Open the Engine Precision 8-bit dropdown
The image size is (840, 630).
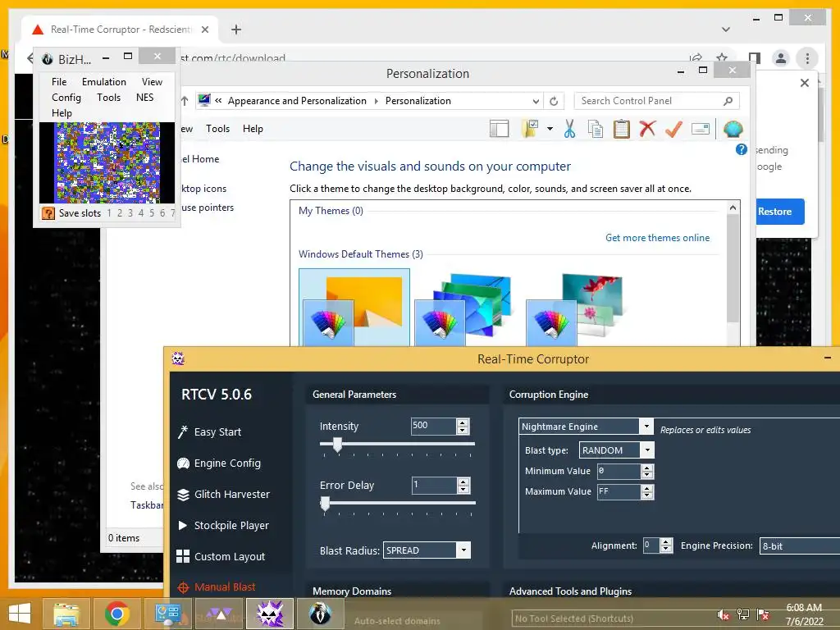click(x=800, y=546)
